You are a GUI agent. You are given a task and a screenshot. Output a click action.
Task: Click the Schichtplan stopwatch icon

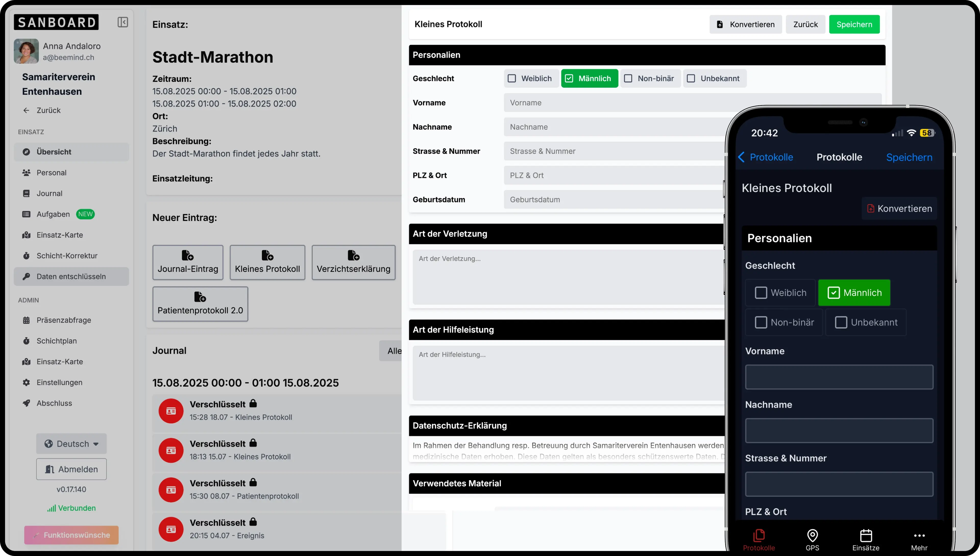coord(26,341)
